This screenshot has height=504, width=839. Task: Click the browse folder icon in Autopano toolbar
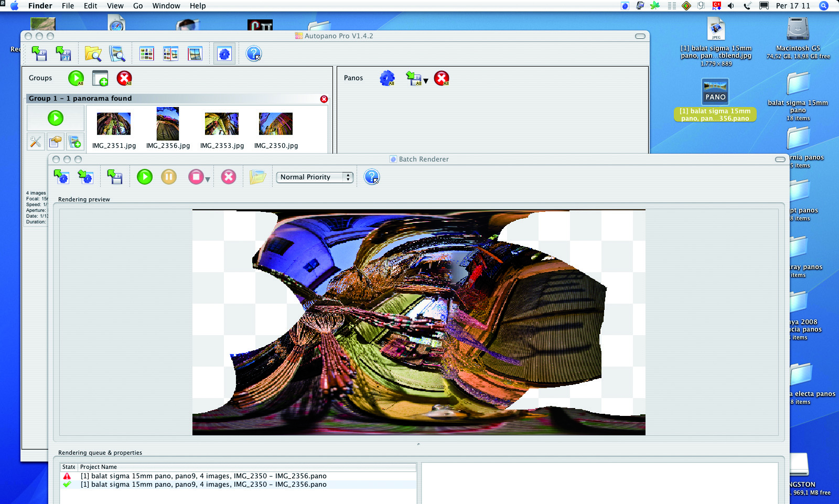click(x=93, y=54)
